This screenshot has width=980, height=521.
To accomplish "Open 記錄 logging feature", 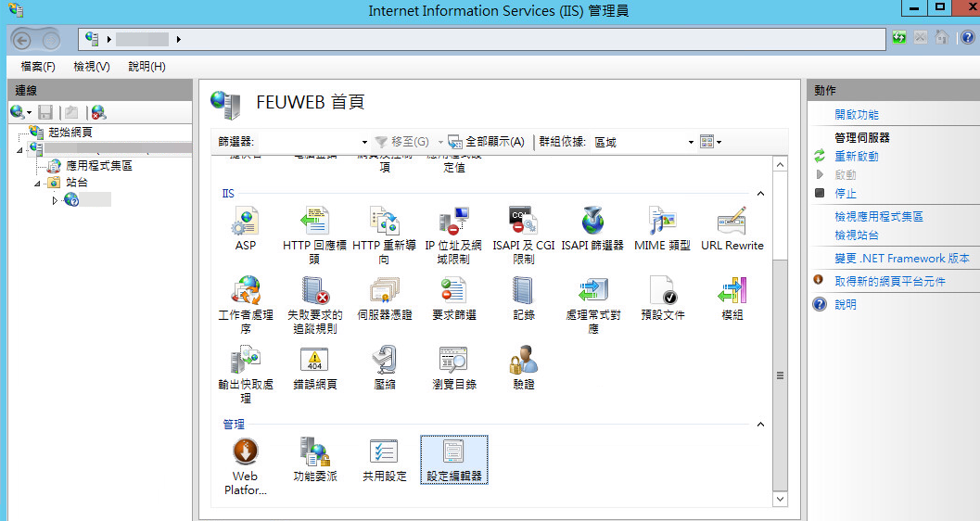I will pyautogui.click(x=523, y=298).
